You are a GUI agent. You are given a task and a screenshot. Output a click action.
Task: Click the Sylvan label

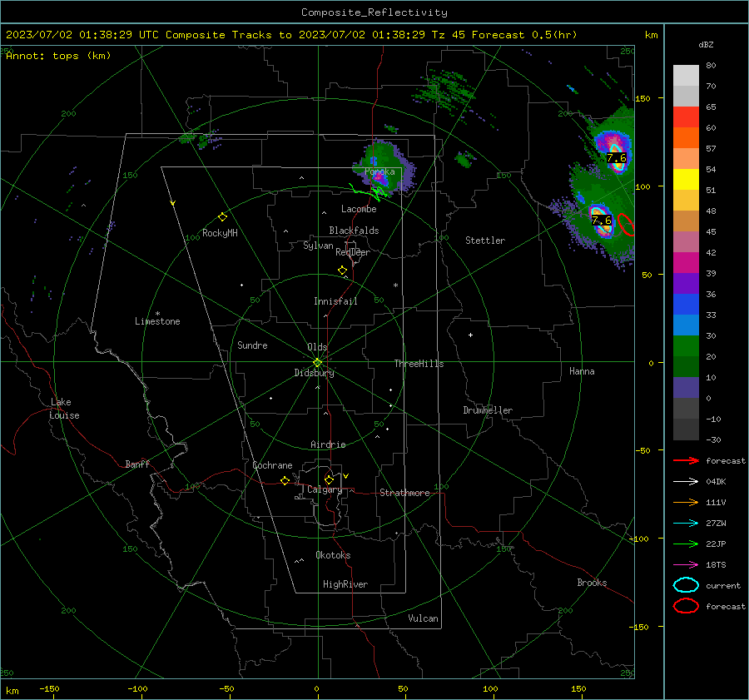point(318,246)
